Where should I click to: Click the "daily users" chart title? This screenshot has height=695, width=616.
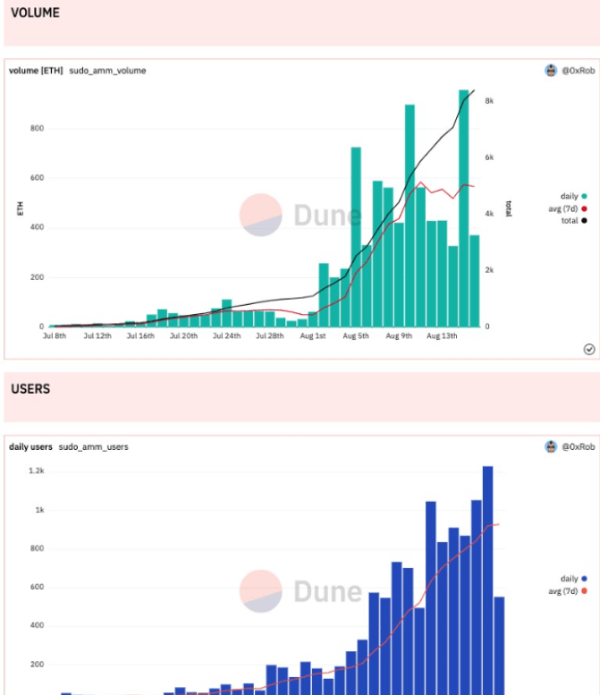tap(30, 446)
